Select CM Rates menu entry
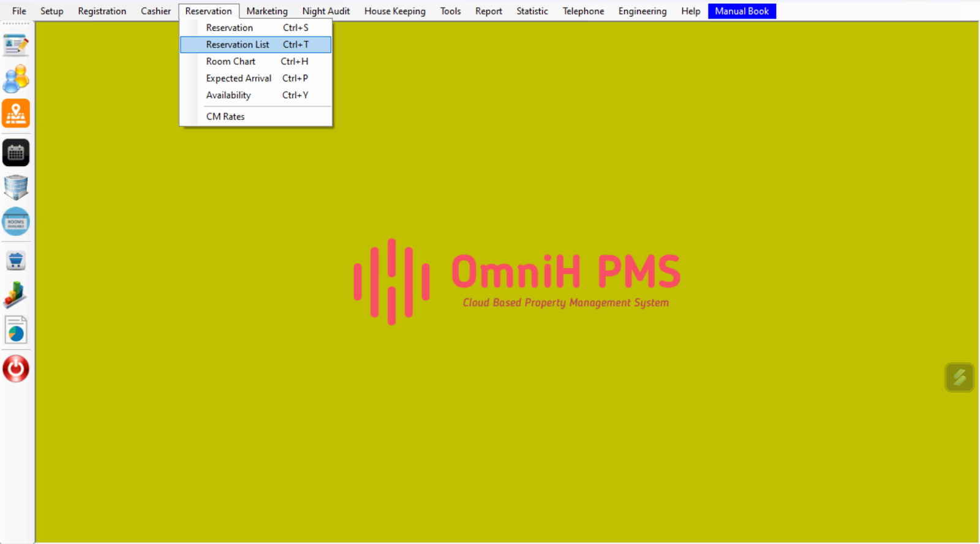980x544 pixels. pyautogui.click(x=256, y=116)
